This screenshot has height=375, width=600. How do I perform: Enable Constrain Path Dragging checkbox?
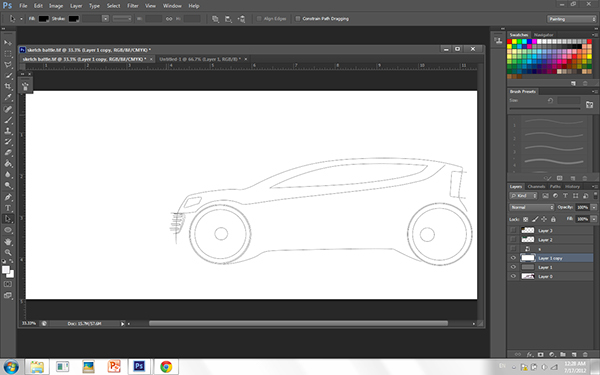298,18
